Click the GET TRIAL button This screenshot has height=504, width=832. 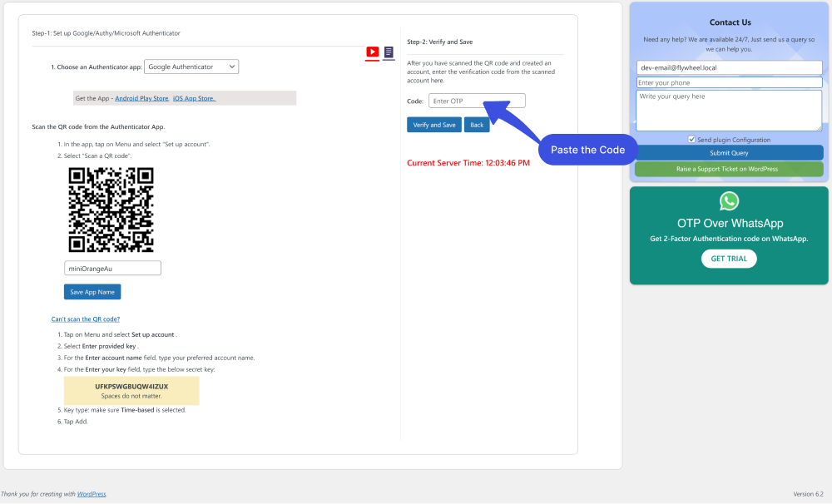tap(729, 259)
